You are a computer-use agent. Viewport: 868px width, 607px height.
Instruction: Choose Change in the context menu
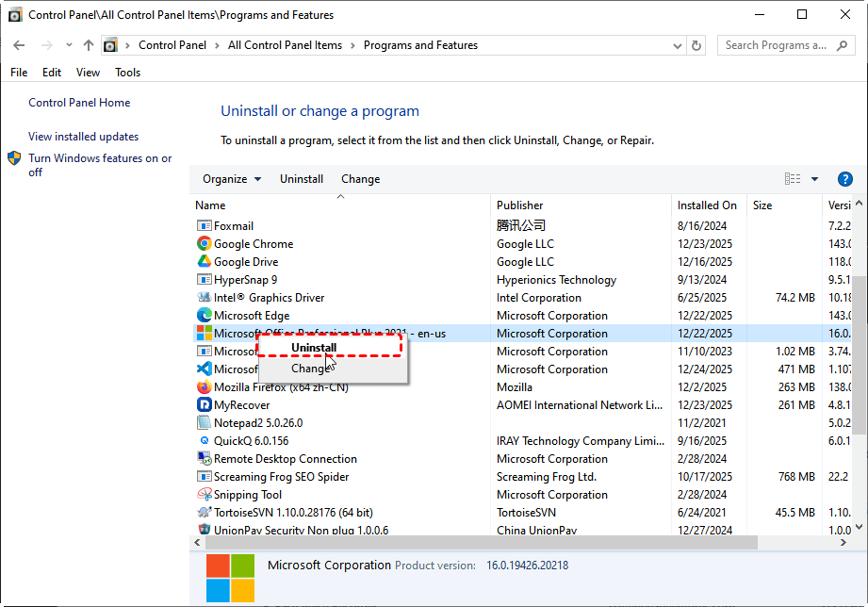[x=310, y=369]
